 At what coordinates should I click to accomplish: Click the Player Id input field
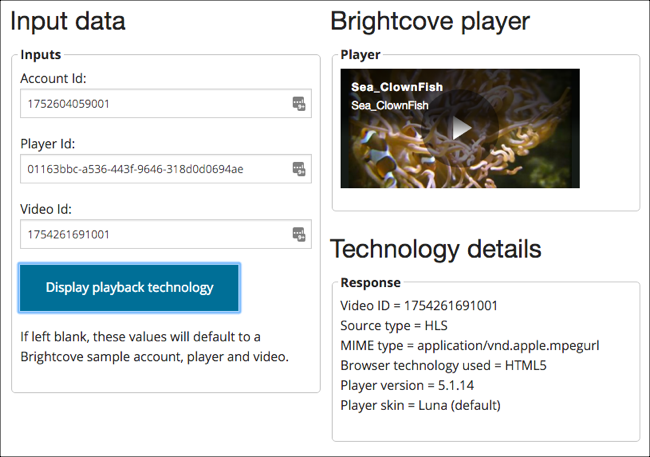tap(166, 169)
